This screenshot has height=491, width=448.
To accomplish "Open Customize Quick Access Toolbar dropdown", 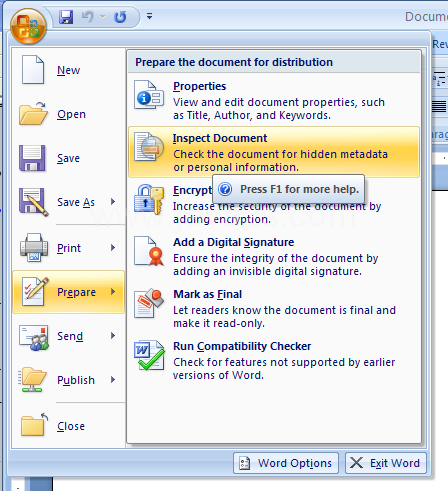I will tap(149, 16).
